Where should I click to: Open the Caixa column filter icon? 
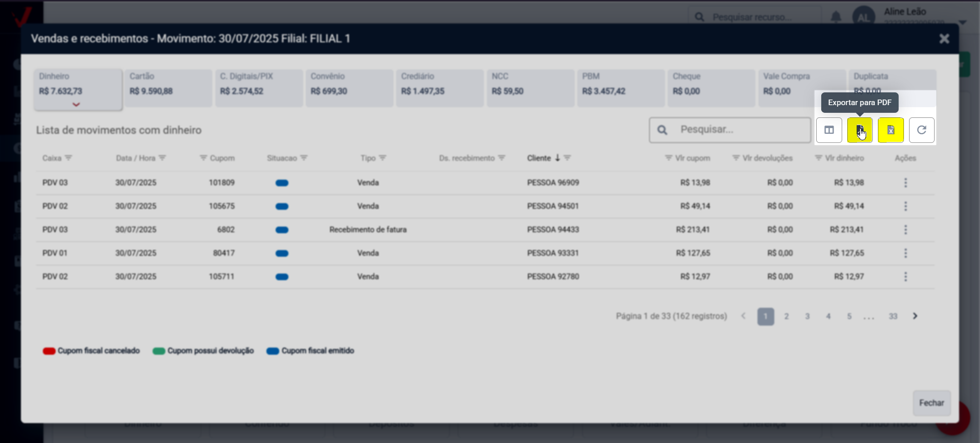(68, 158)
